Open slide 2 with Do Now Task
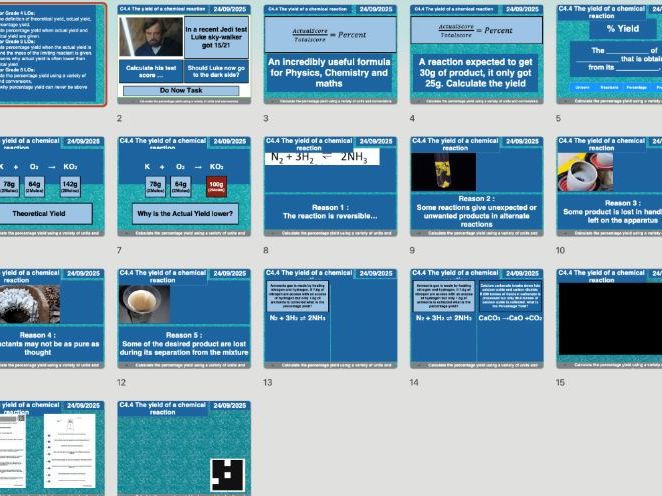 tap(184, 54)
